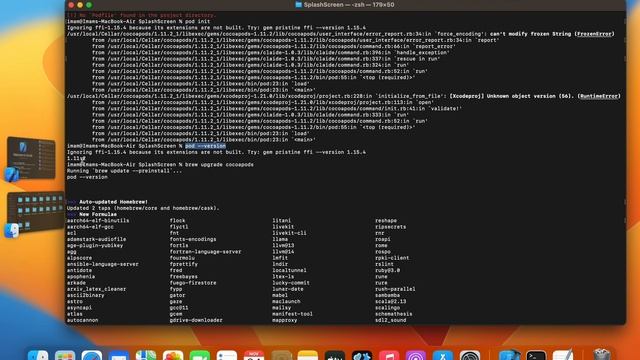Open Finder from the Dock
The width and height of the screenshot is (640, 360).
pyautogui.click(x=38, y=354)
